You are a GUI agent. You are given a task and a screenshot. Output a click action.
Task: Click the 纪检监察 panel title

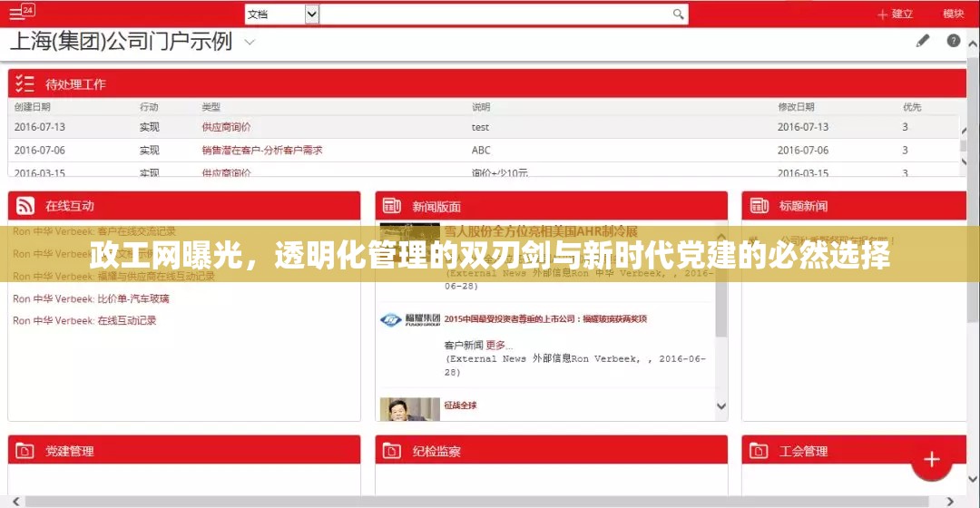point(436,451)
